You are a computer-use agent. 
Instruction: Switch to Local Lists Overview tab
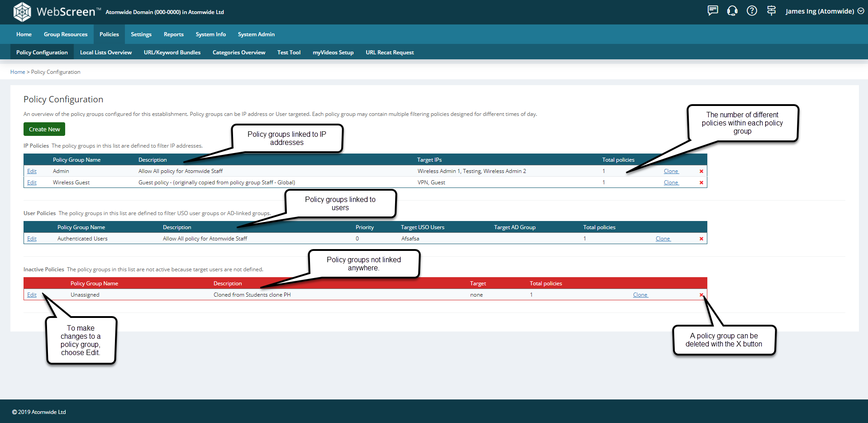(x=106, y=53)
